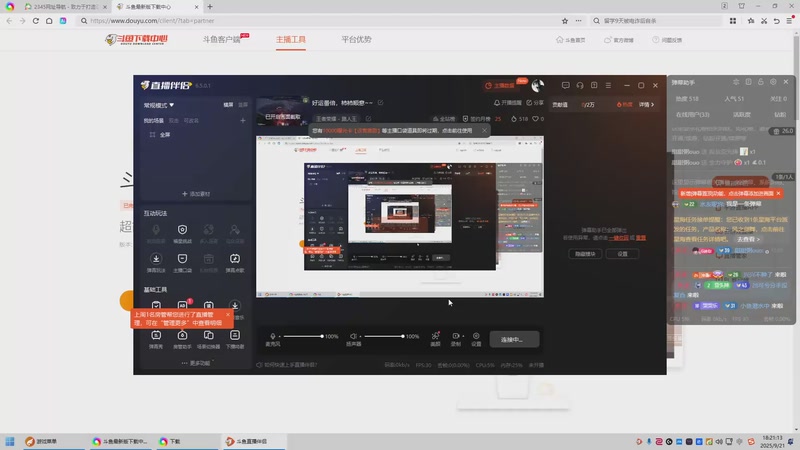Click the browser address bar
The width and height of the screenshot is (800, 450).
click(321, 21)
